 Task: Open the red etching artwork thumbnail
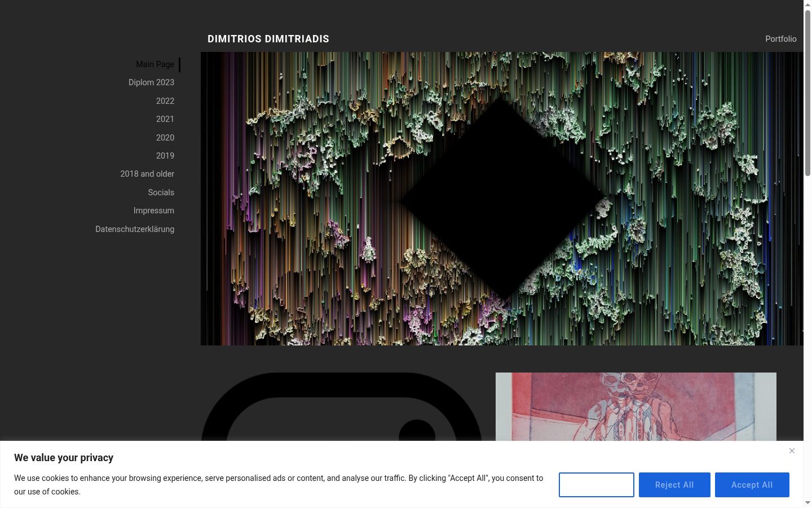(x=636, y=407)
